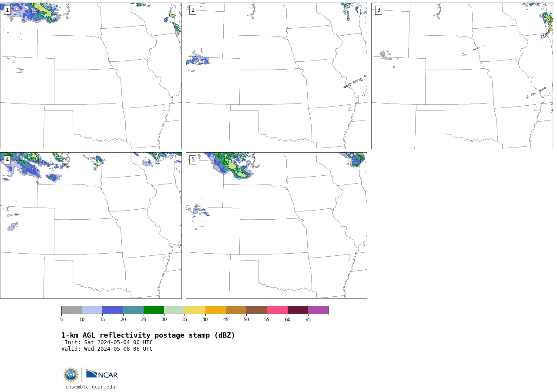Click the NCAR logo
557x392 pixels.
tap(102, 374)
